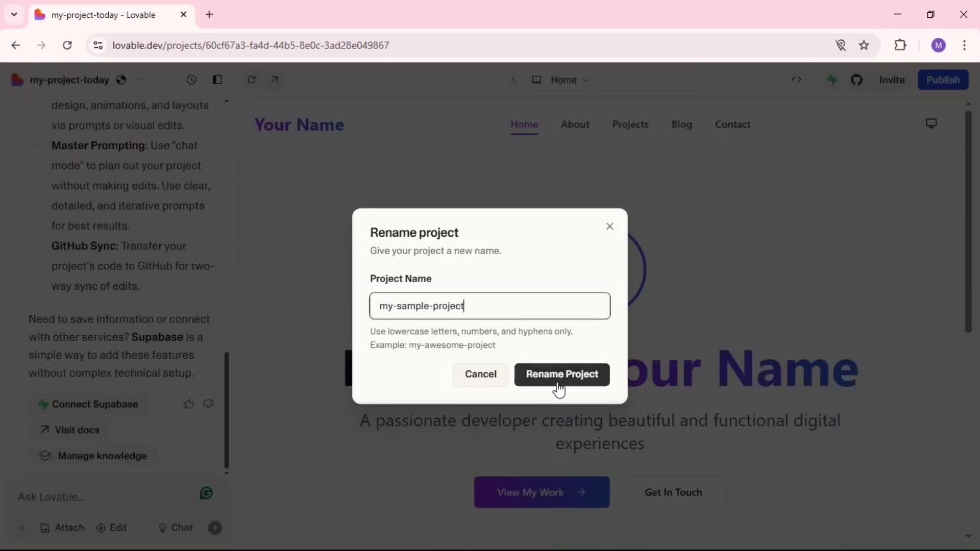This screenshot has height=551, width=980.
Task: Click the chat panel scrollbar
Action: click(226, 410)
